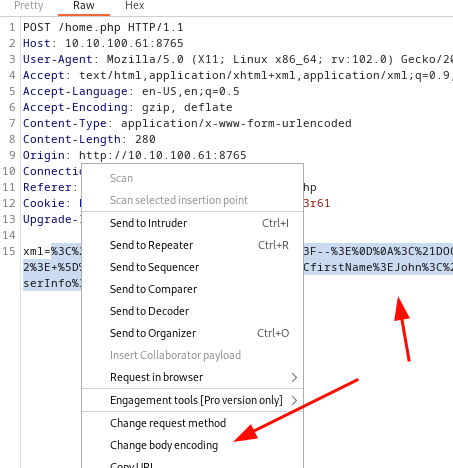Click the Content-Length value 280
453x468 pixels.
145,139
